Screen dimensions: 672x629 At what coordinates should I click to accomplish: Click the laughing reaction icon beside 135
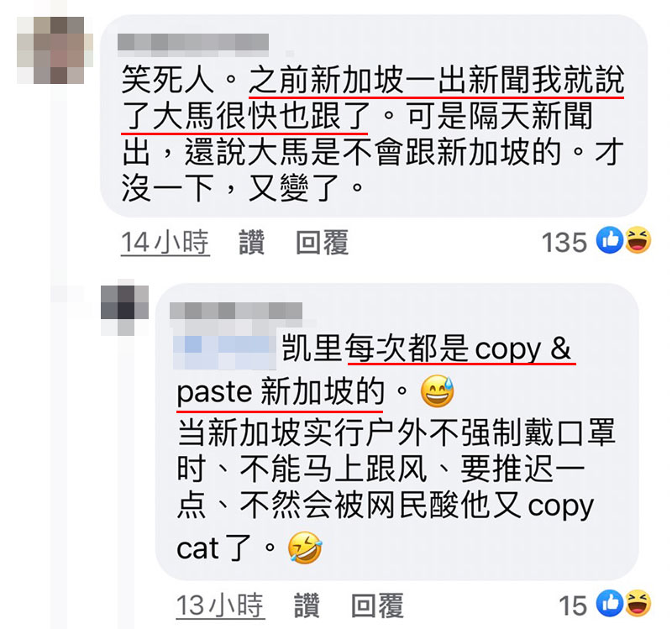(638, 240)
